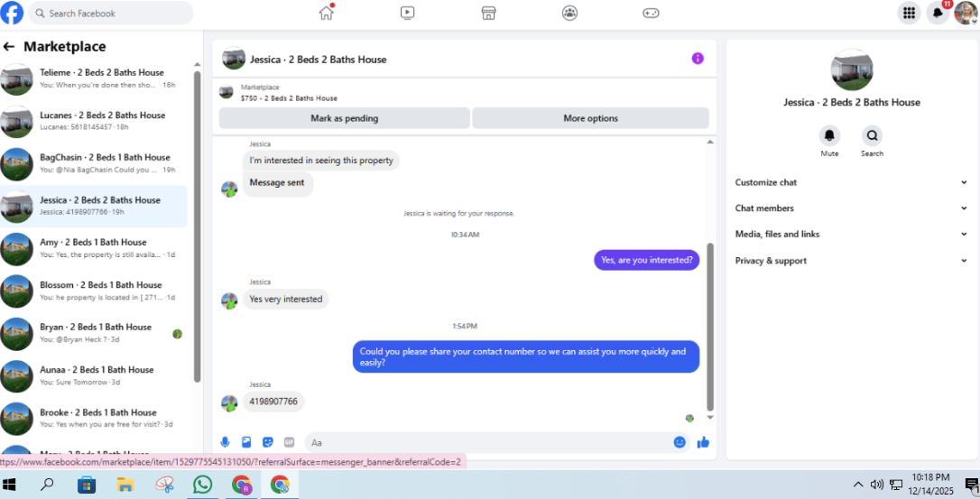Choose a sticker icon in composer

pyautogui.click(x=267, y=442)
